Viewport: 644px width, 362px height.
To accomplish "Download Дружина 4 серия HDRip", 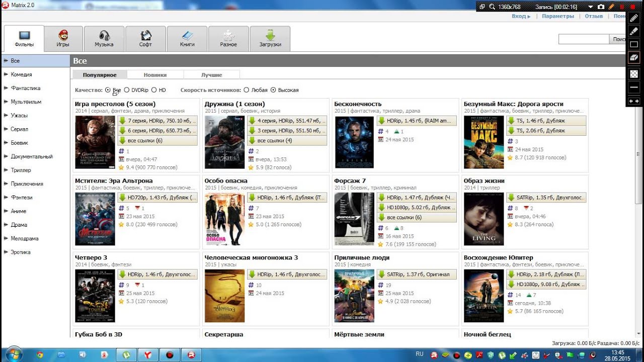I will click(287, 121).
